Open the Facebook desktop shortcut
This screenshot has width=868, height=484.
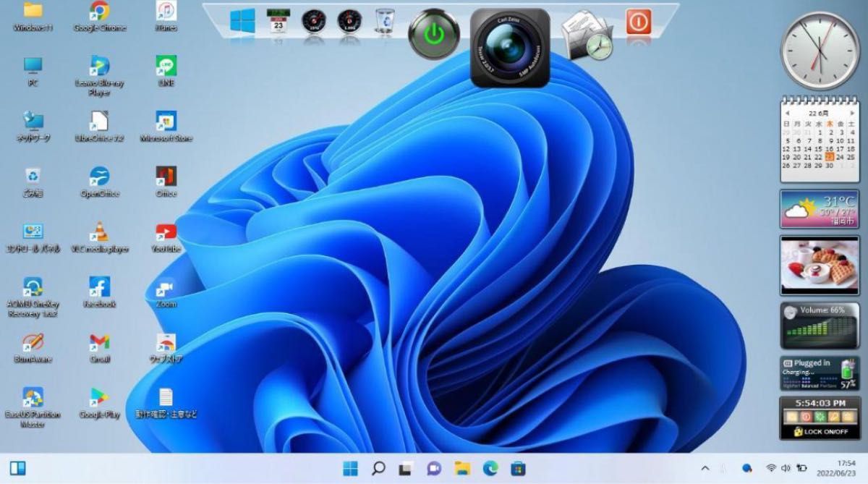[99, 293]
